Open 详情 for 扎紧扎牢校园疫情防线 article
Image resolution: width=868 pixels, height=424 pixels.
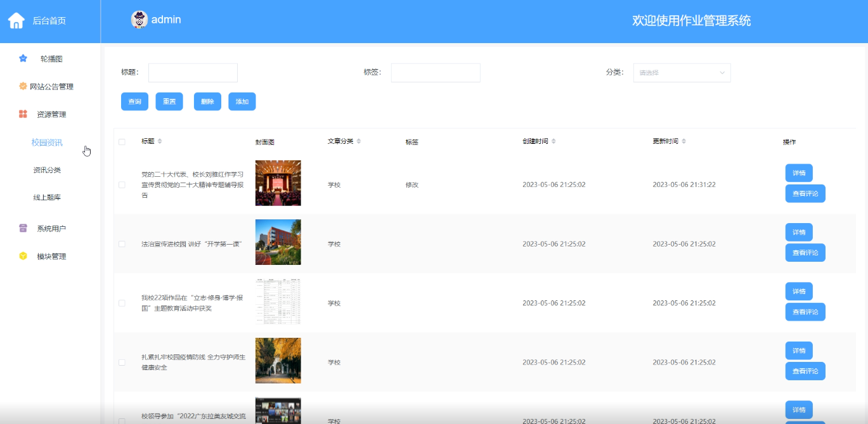pyautogui.click(x=799, y=350)
